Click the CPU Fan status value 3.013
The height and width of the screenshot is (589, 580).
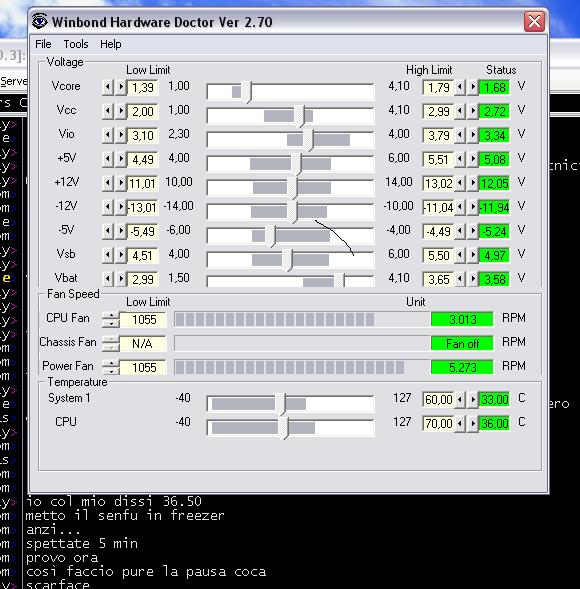(462, 319)
